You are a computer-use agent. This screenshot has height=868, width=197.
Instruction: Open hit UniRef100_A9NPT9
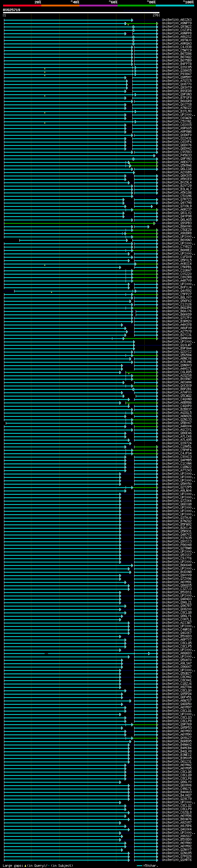coord(177,23)
